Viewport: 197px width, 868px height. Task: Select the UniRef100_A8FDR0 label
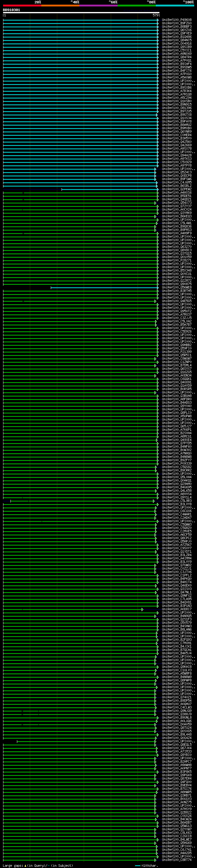[x=177, y=399]
